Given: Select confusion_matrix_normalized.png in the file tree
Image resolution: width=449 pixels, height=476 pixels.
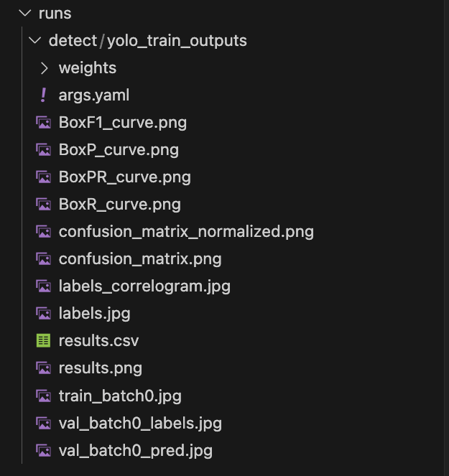Looking at the screenshot, I should tap(186, 232).
